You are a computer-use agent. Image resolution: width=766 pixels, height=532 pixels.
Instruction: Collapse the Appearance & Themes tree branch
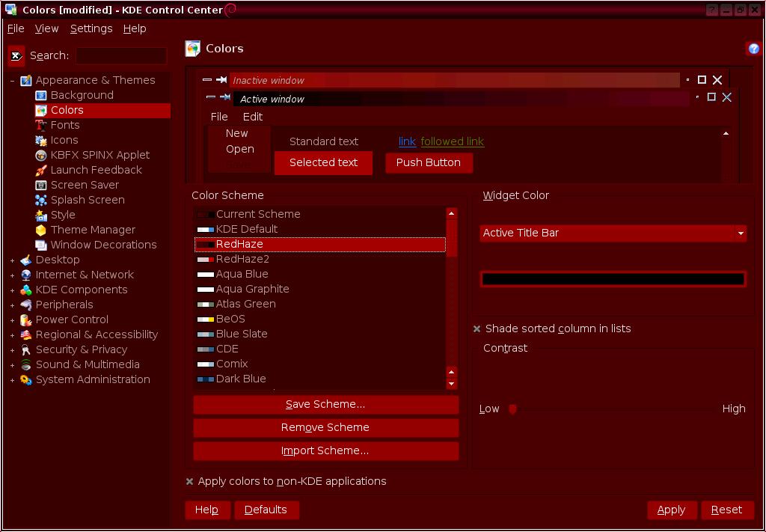coord(12,81)
